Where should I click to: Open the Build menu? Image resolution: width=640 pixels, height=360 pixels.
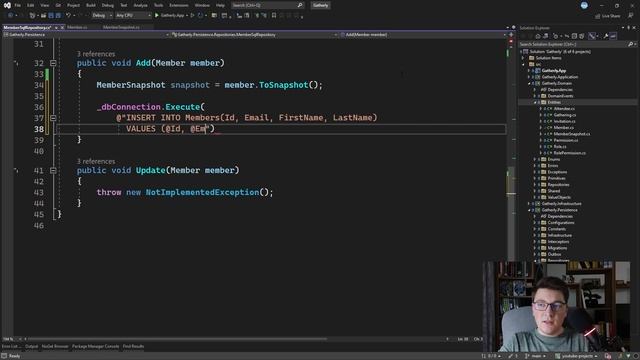click(x=91, y=5)
